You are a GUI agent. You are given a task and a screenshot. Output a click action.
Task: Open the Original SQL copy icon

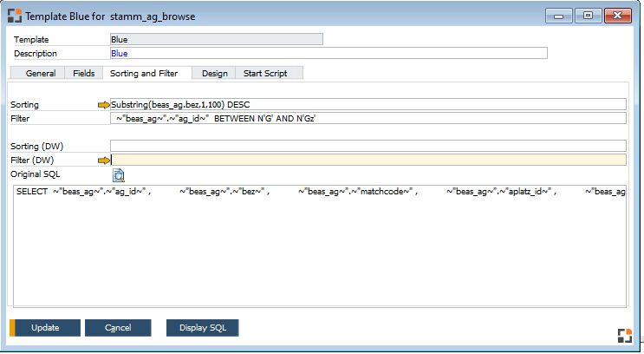click(119, 175)
